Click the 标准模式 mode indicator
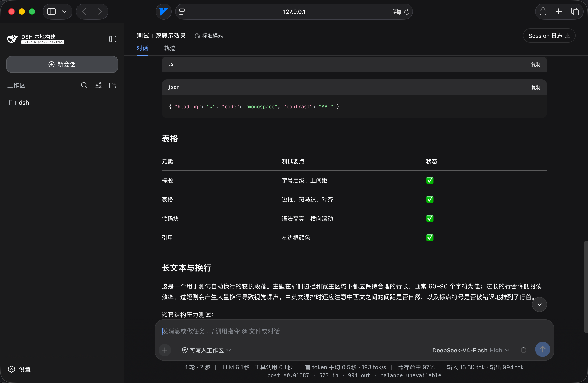Screen dimensions: 588x383 [209, 36]
